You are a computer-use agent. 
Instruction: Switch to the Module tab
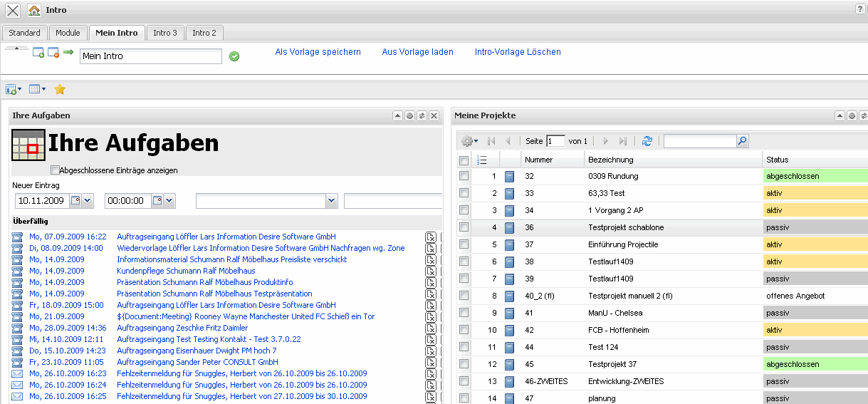click(x=68, y=33)
